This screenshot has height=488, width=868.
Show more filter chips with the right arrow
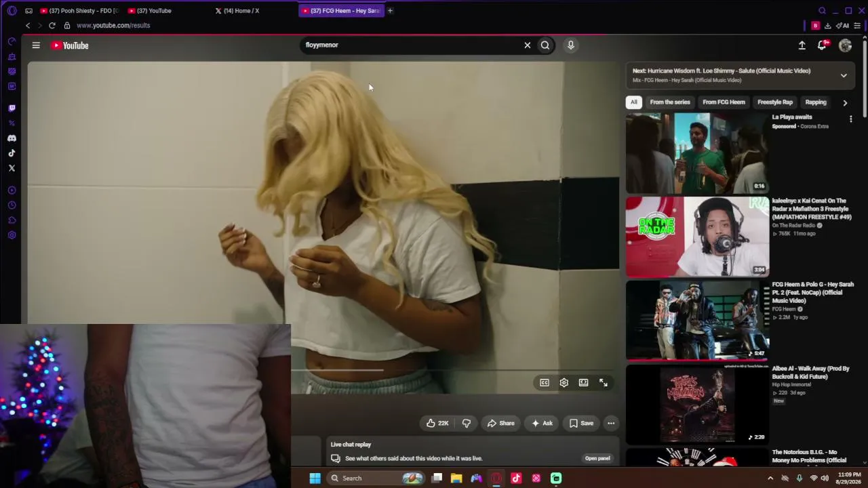(x=845, y=102)
